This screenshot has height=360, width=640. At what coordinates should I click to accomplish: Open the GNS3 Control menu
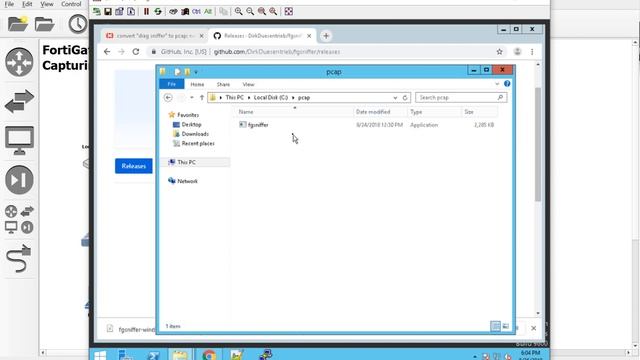(71, 4)
